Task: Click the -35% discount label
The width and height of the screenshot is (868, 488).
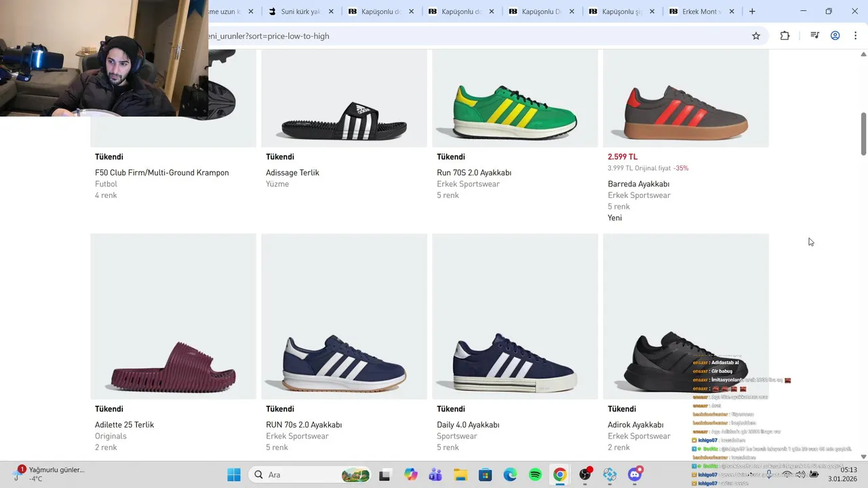Action: click(x=681, y=168)
